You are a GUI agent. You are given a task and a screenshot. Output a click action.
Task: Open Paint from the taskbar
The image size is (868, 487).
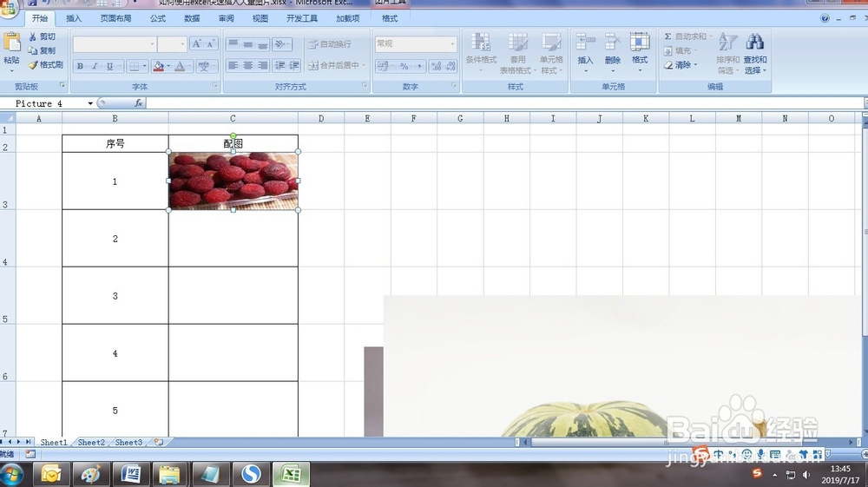(91, 474)
